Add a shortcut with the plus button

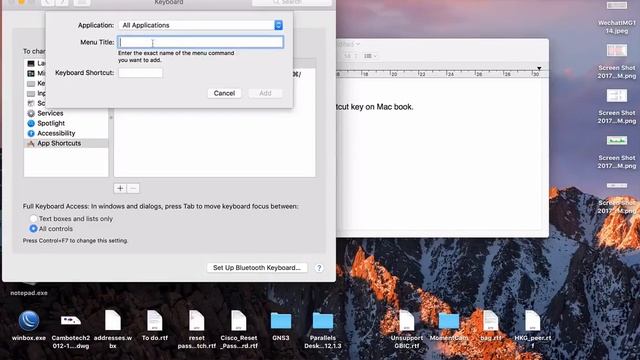[120, 188]
